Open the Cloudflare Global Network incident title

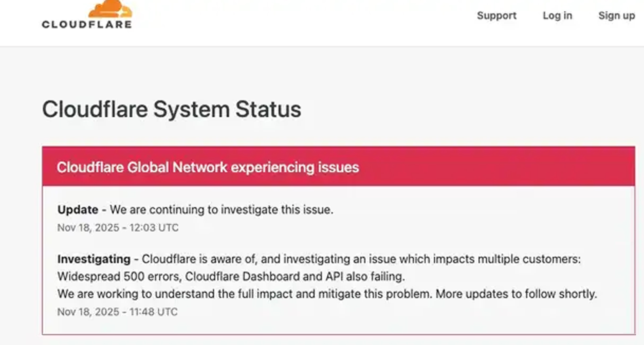[208, 167]
